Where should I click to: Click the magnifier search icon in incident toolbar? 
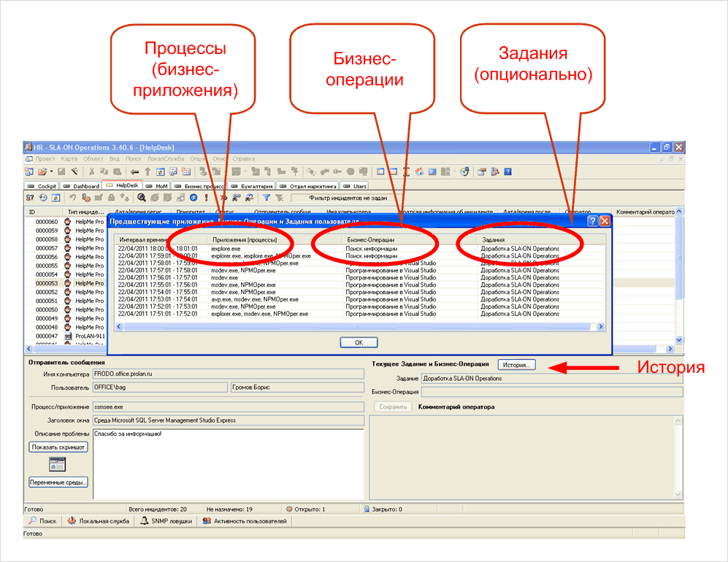pos(142,197)
